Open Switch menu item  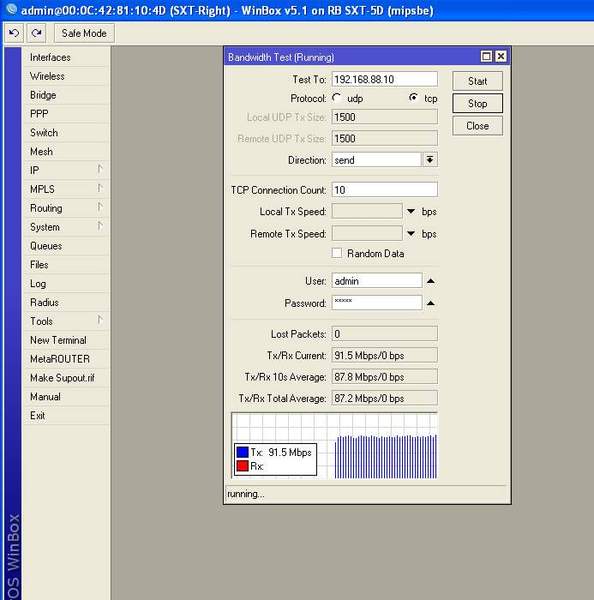point(67,132)
